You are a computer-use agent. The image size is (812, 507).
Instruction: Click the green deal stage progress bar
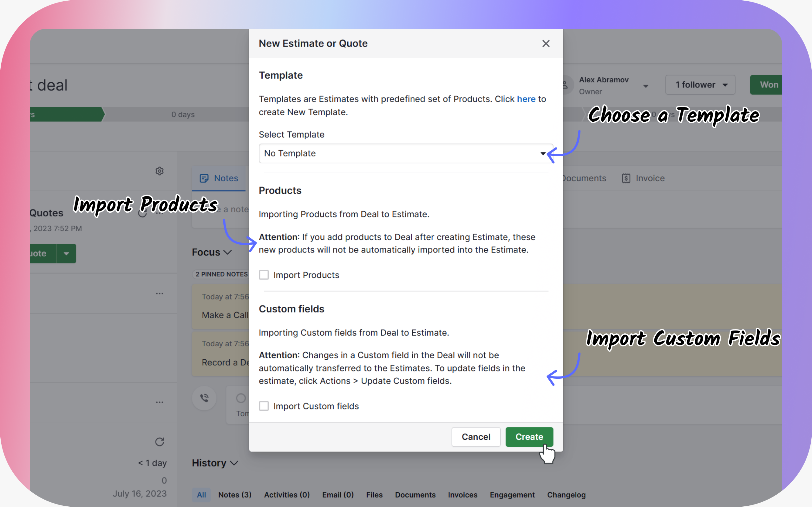[67, 114]
